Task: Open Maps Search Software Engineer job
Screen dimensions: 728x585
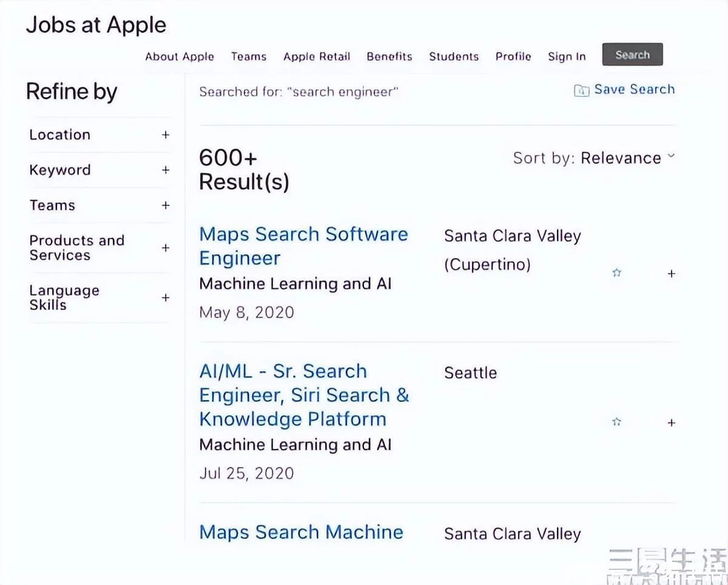Action: point(303,246)
